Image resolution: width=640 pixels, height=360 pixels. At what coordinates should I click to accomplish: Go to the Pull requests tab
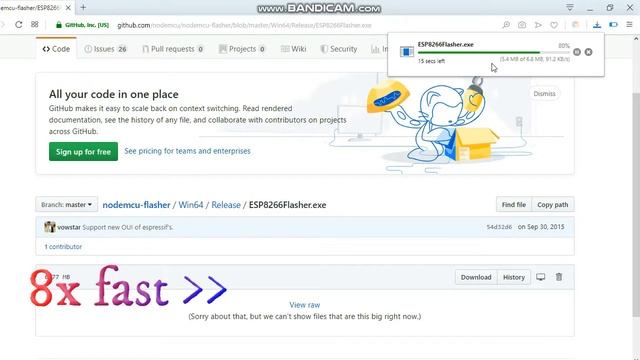point(173,49)
